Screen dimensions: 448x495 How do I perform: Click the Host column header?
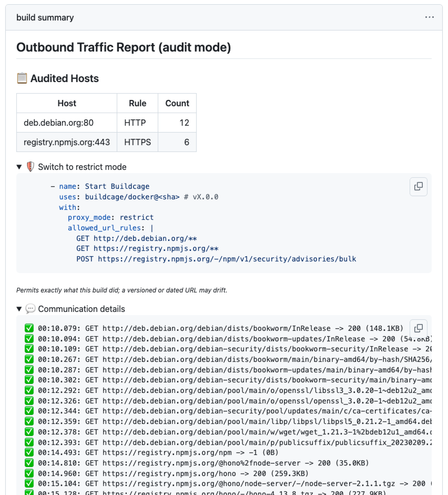click(x=67, y=103)
